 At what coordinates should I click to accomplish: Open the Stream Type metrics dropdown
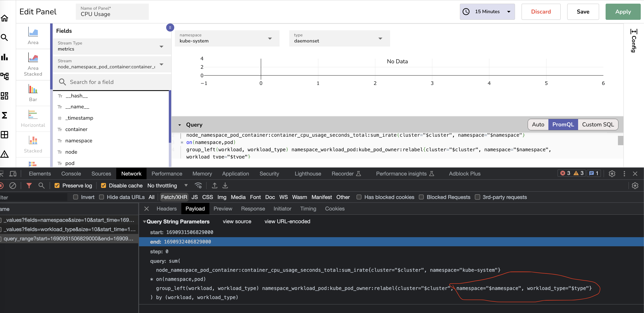tap(112, 46)
